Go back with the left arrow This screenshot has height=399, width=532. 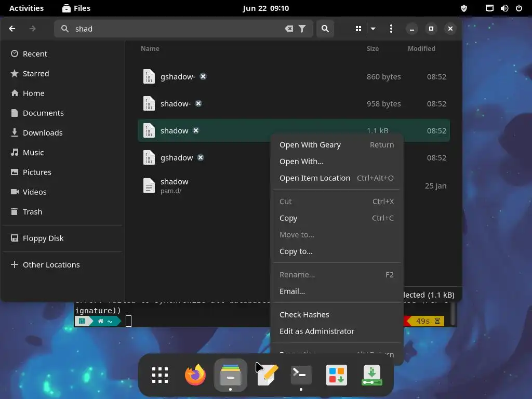(x=12, y=29)
